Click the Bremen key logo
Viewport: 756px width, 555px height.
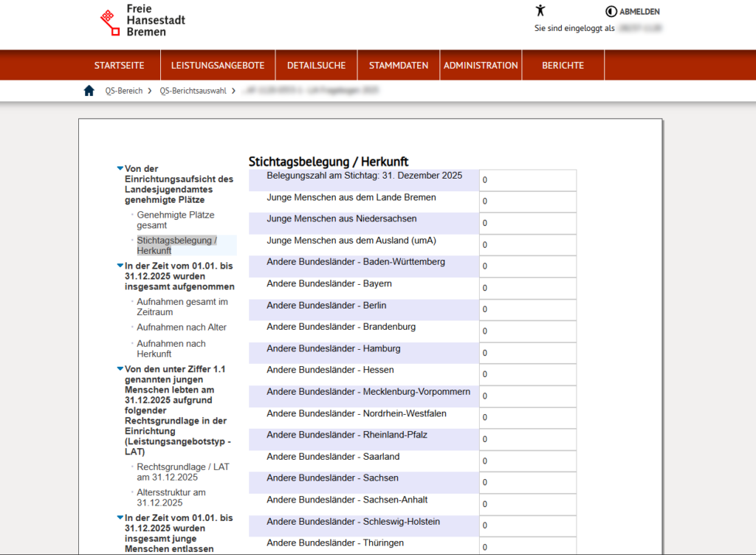[x=110, y=23]
